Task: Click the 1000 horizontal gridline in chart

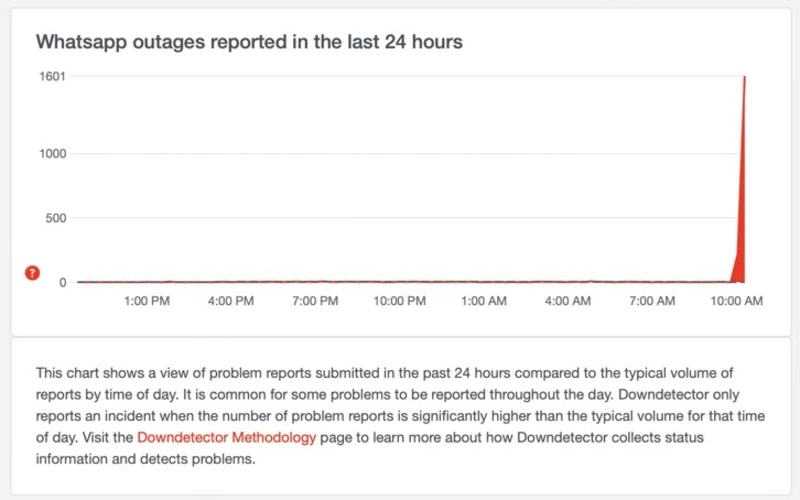Action: pos(400,153)
